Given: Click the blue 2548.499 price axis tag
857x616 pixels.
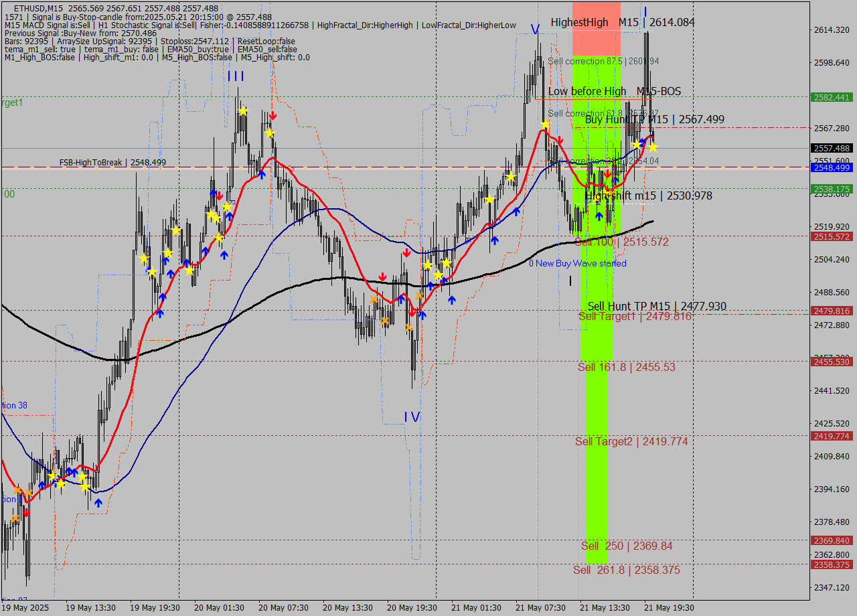Looking at the screenshot, I should click(832, 167).
